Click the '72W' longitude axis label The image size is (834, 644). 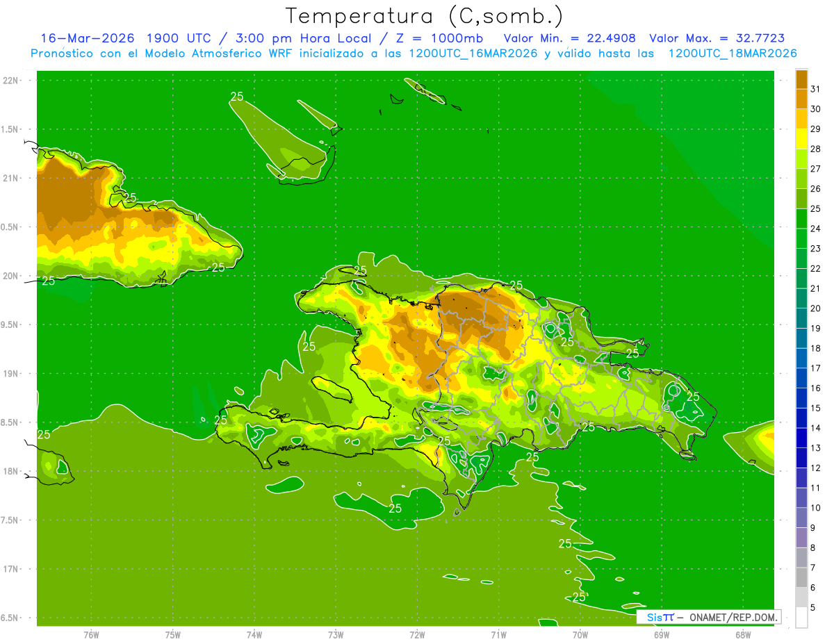pos(417,634)
